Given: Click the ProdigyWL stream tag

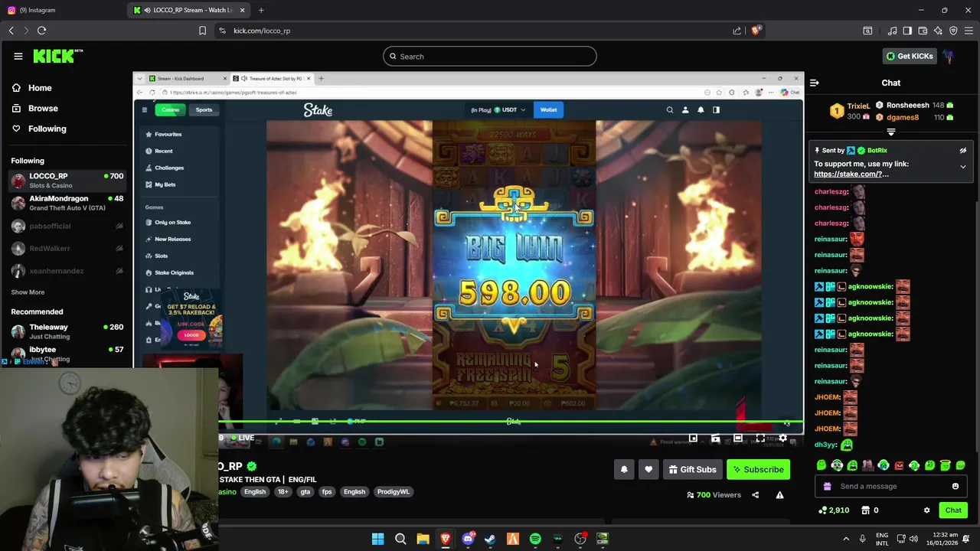Looking at the screenshot, I should click(393, 492).
